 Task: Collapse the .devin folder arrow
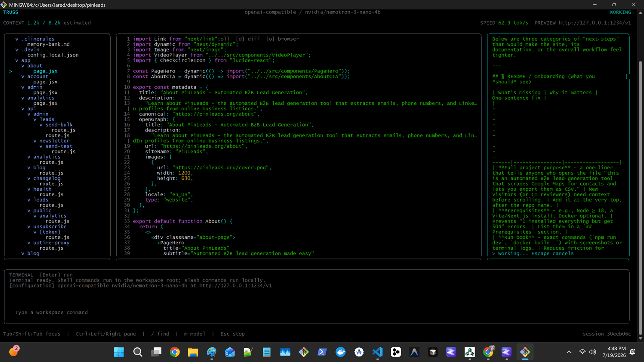(17, 49)
